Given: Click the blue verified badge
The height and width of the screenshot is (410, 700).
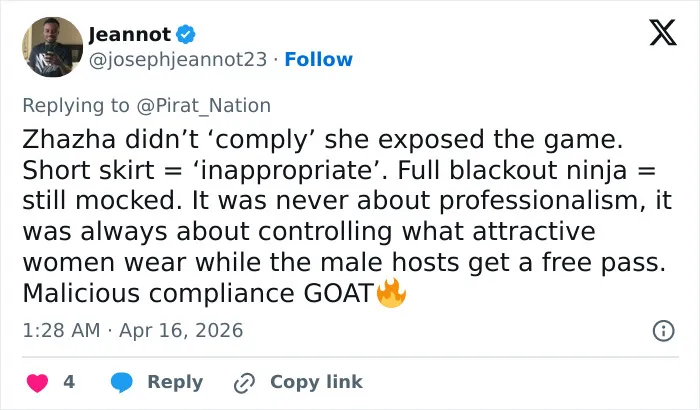Looking at the screenshot, I should coord(186,34).
